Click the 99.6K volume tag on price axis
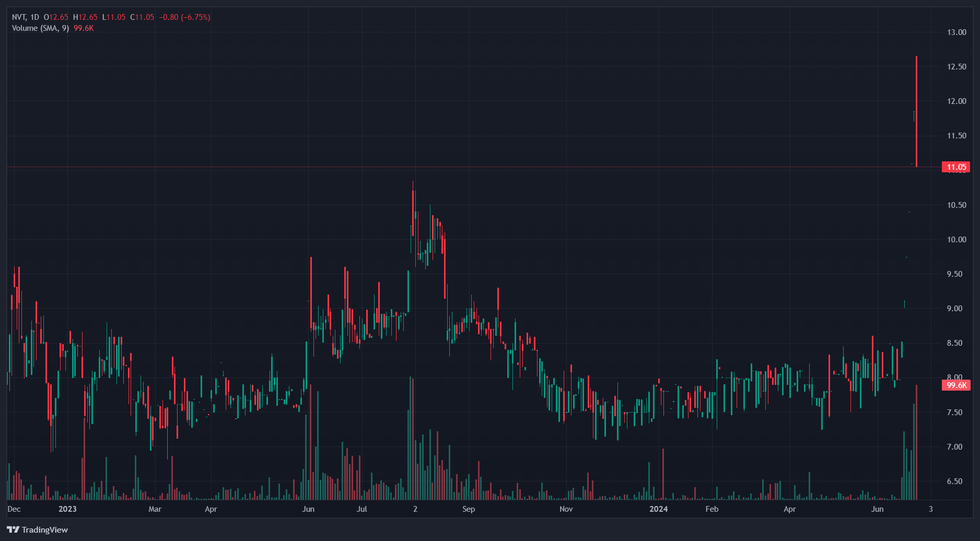 (x=956, y=385)
